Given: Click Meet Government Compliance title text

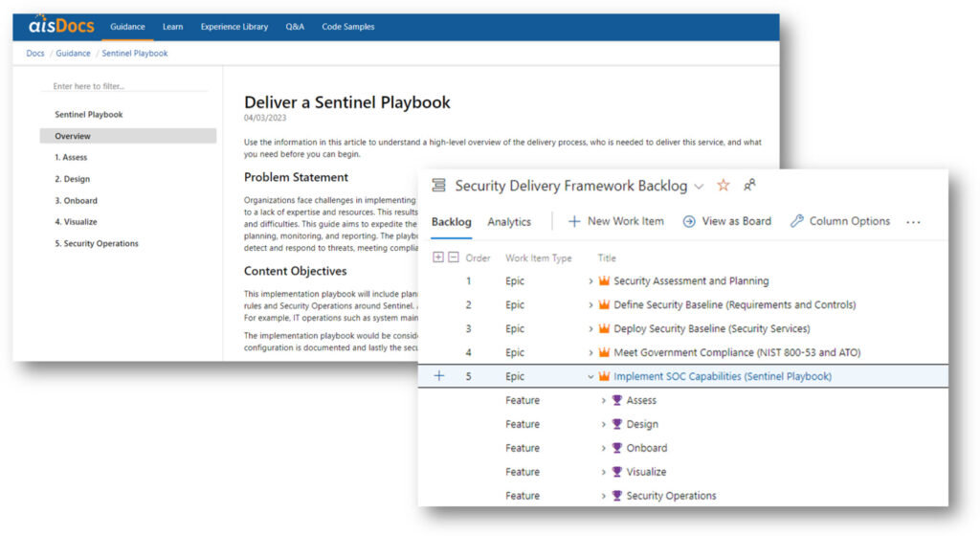Looking at the screenshot, I should [737, 352].
